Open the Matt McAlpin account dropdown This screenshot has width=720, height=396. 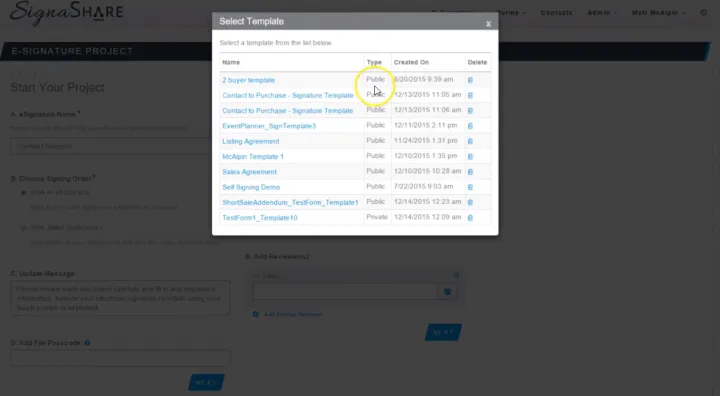coord(659,12)
